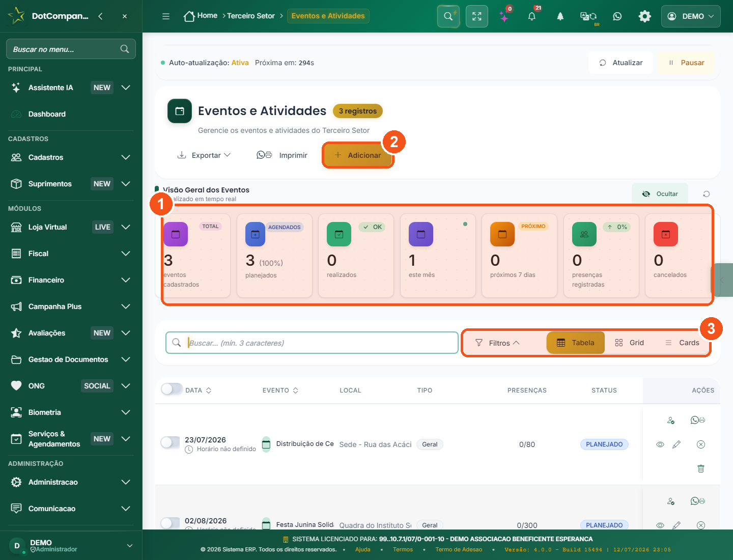This screenshot has width=733, height=560.
Task: Open attendance person icon for 23/07/2026 event
Action: (671, 420)
